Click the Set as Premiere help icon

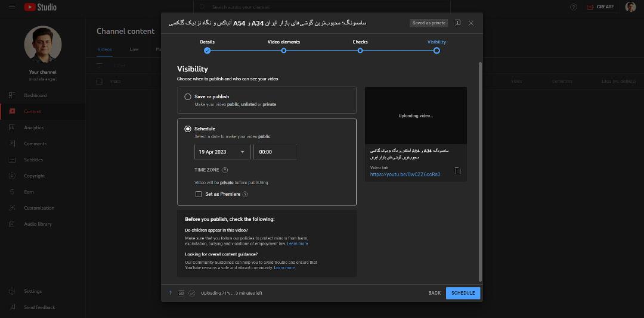245,194
